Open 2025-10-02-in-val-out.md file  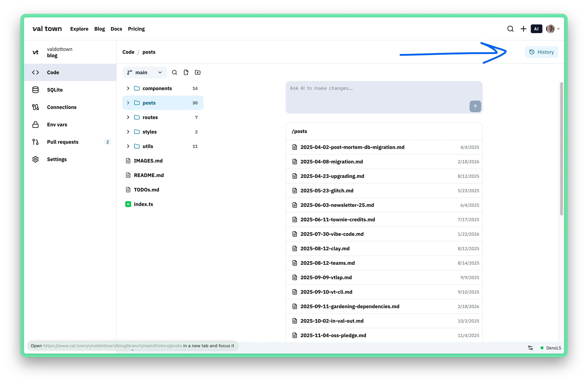coord(384,321)
